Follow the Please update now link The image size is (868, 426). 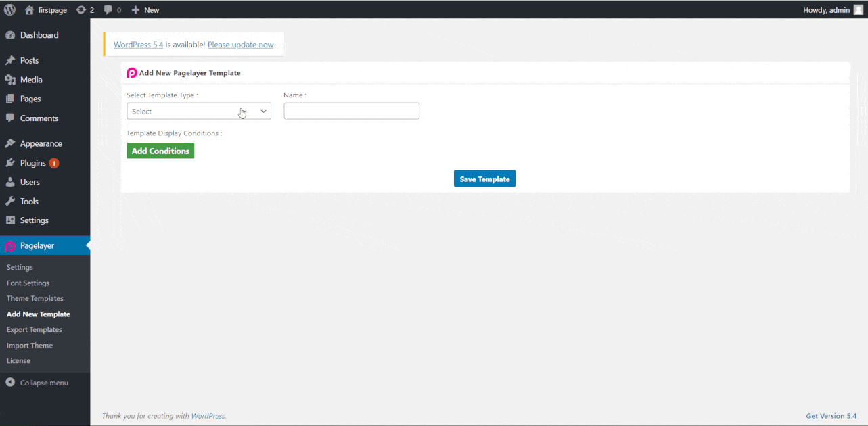[240, 44]
